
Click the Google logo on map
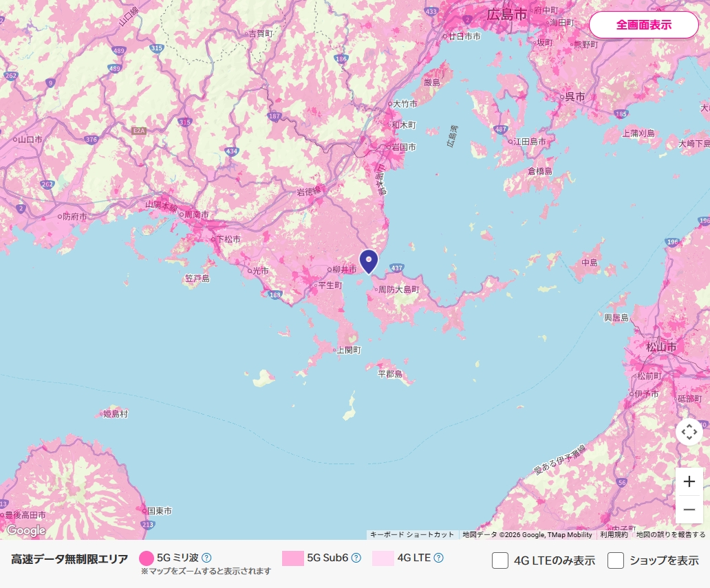[x=26, y=530]
